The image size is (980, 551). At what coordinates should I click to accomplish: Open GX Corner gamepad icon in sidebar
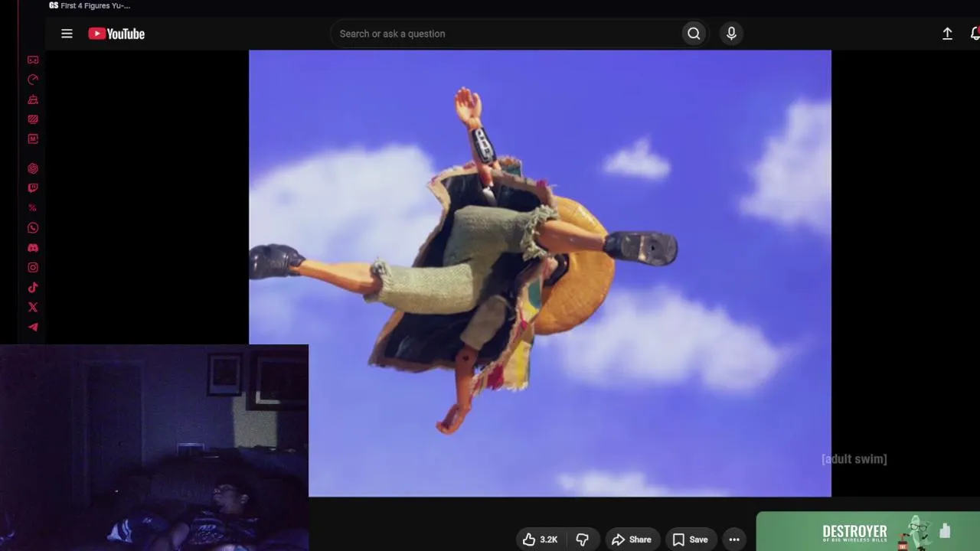coord(33,60)
